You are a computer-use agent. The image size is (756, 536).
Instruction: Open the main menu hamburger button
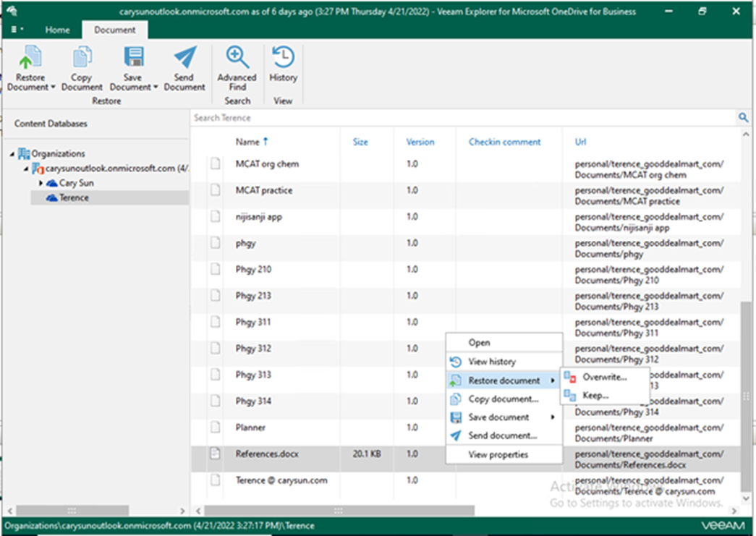tap(17, 30)
